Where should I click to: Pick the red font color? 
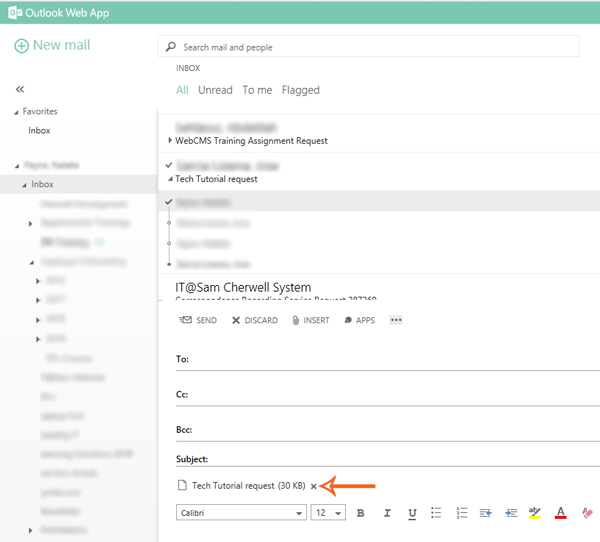click(x=561, y=513)
